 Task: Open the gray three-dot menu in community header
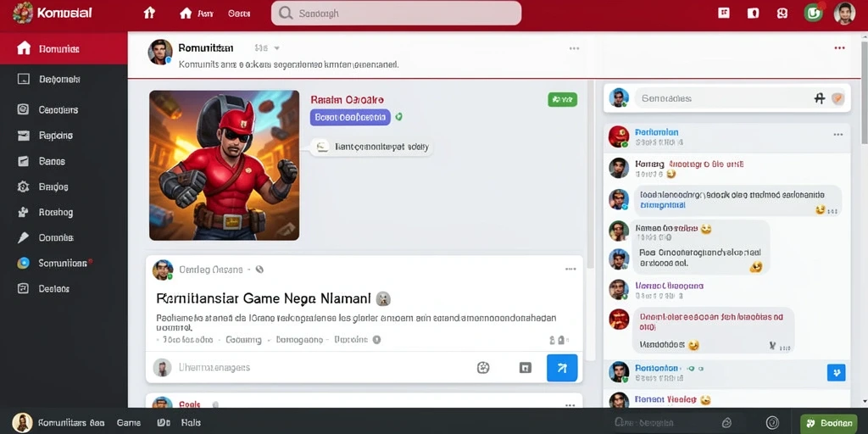coord(574,48)
